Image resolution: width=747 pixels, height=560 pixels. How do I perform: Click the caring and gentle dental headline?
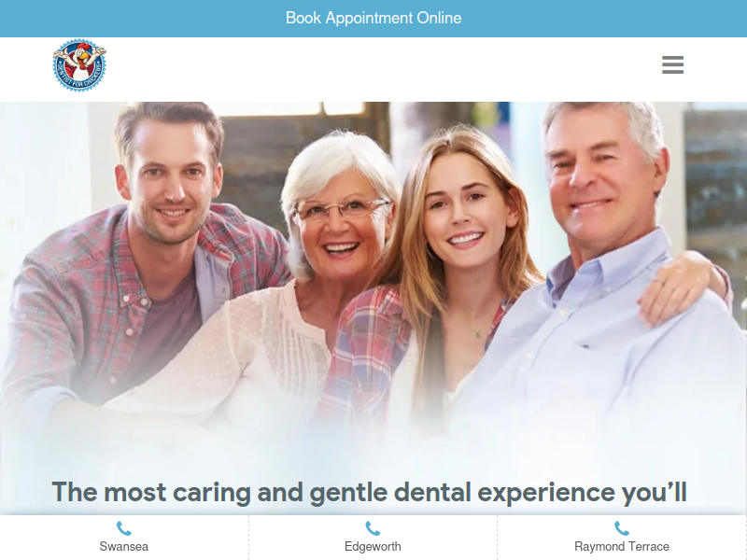click(369, 492)
